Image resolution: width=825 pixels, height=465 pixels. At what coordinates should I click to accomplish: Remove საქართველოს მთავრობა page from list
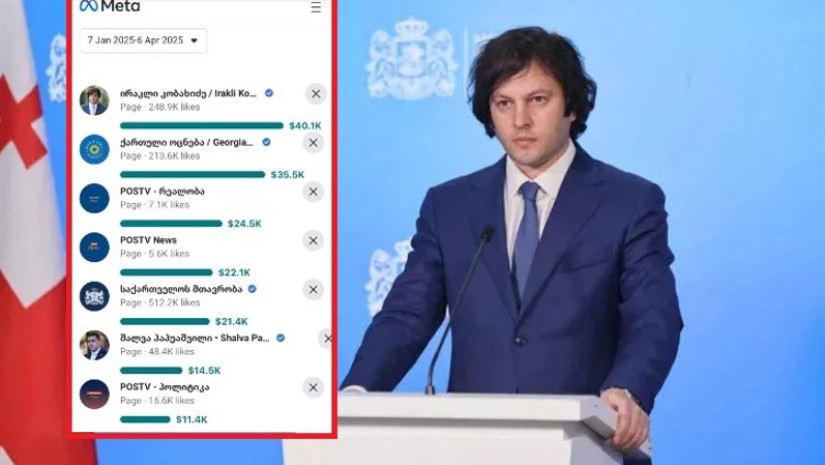coord(313,289)
